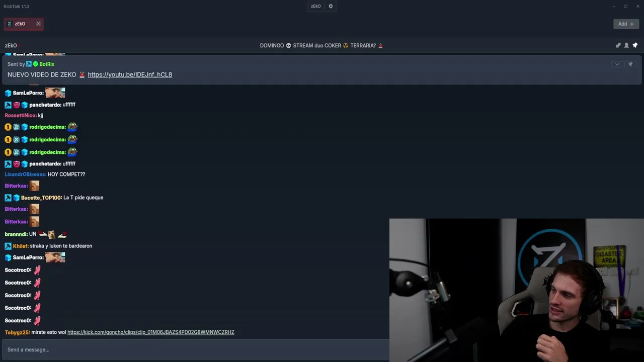Select the zEkO chatroom tab
The image size is (644, 362).
click(23, 24)
